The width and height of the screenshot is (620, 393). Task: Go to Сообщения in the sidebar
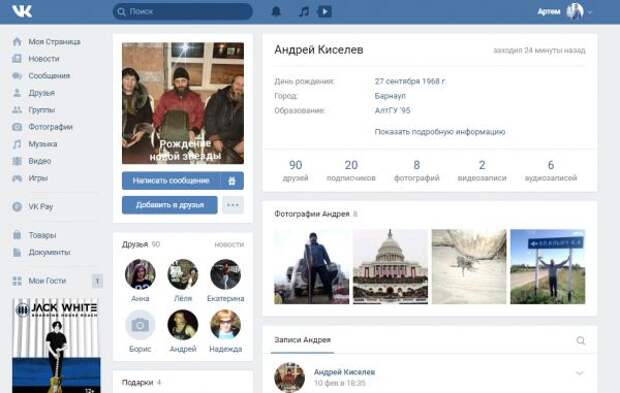tap(49, 76)
